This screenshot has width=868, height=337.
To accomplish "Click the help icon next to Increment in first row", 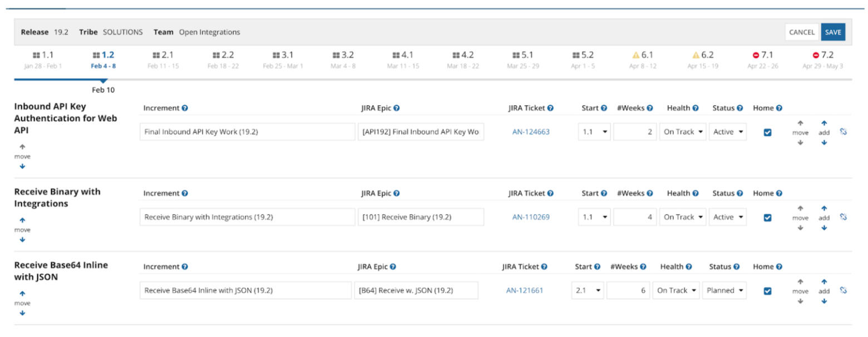I will (185, 108).
